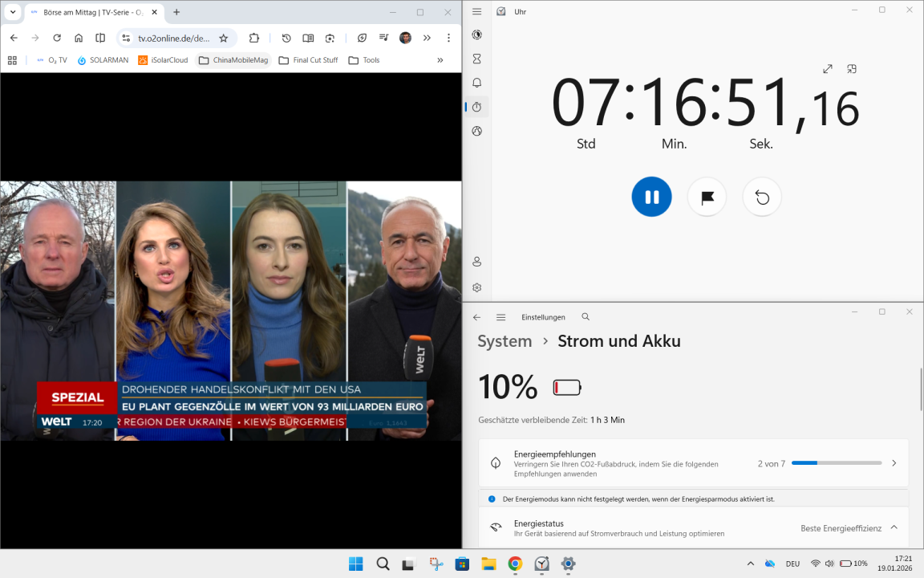Image resolution: width=924 pixels, height=578 pixels.
Task: Start a Google Lens search from the toolbar
Action: point(330,38)
